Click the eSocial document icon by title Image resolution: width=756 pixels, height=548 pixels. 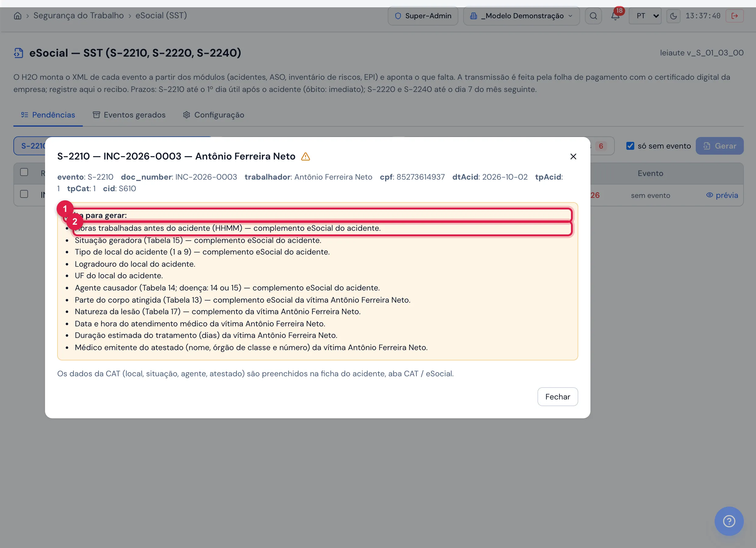tap(19, 53)
